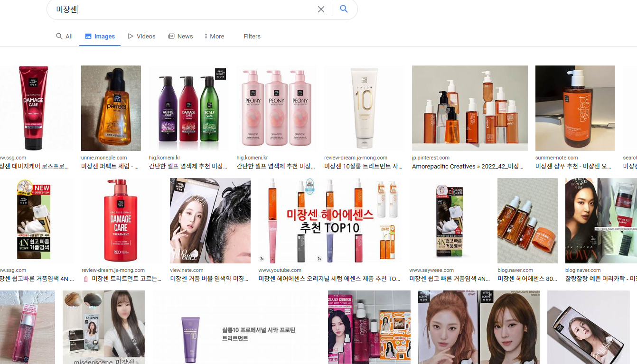
Task: Open the 미장센 샴푸 추천 caption link
Action: point(573,167)
